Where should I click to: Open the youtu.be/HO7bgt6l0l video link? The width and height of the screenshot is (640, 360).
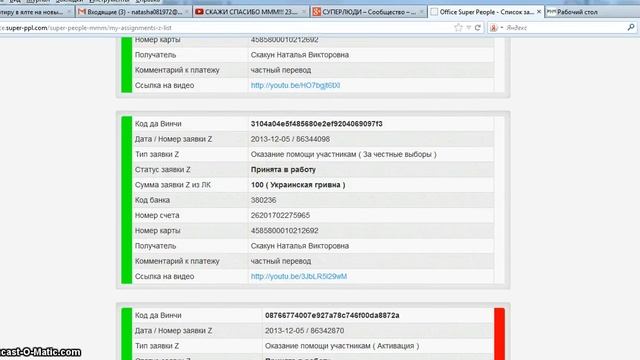pyautogui.click(x=295, y=85)
